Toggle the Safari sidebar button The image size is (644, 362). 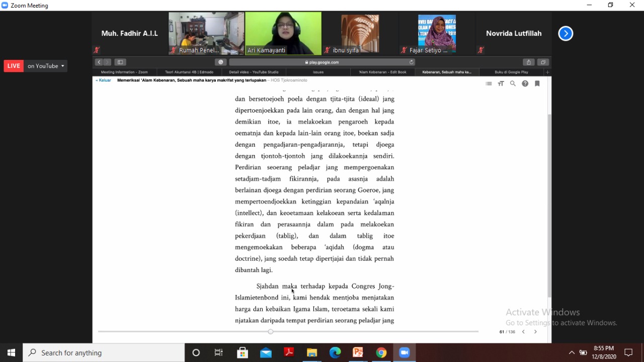click(120, 62)
